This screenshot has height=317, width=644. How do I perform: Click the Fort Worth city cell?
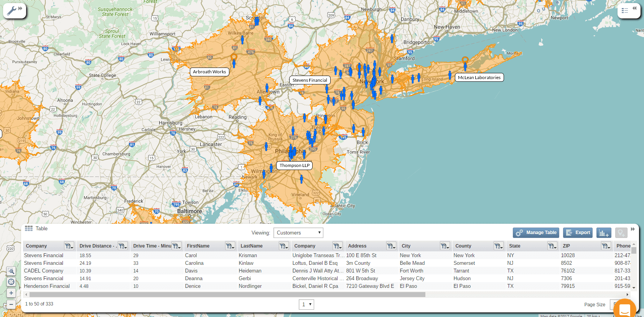[412, 271]
